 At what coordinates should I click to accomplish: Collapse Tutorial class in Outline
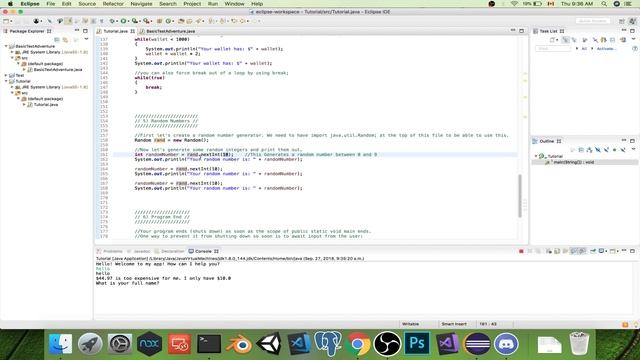coord(536,156)
